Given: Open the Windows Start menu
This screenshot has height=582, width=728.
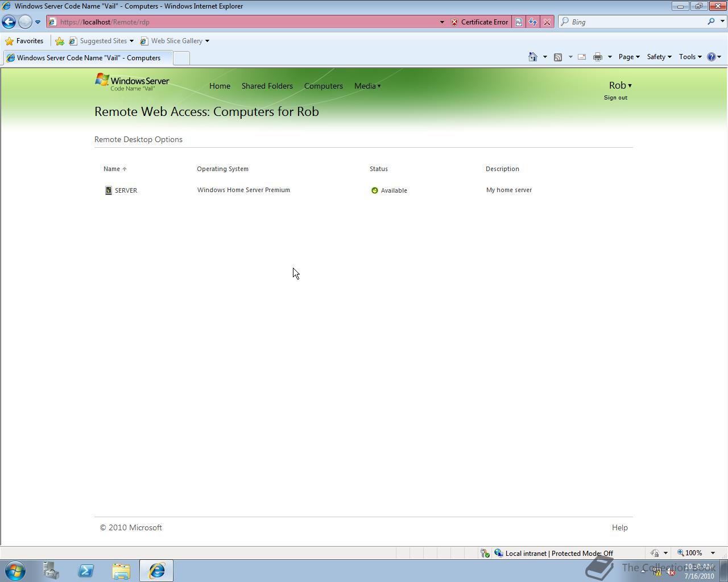Looking at the screenshot, I should point(15,571).
